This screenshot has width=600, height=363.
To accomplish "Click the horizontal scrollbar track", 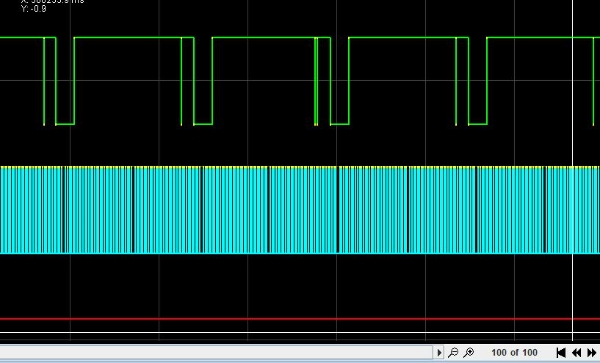I will (x=217, y=352).
